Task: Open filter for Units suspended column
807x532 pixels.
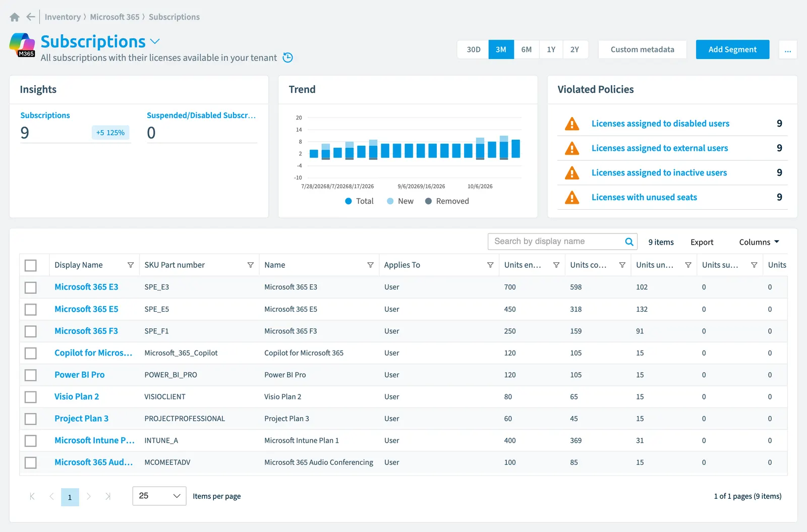Action: [x=754, y=265]
